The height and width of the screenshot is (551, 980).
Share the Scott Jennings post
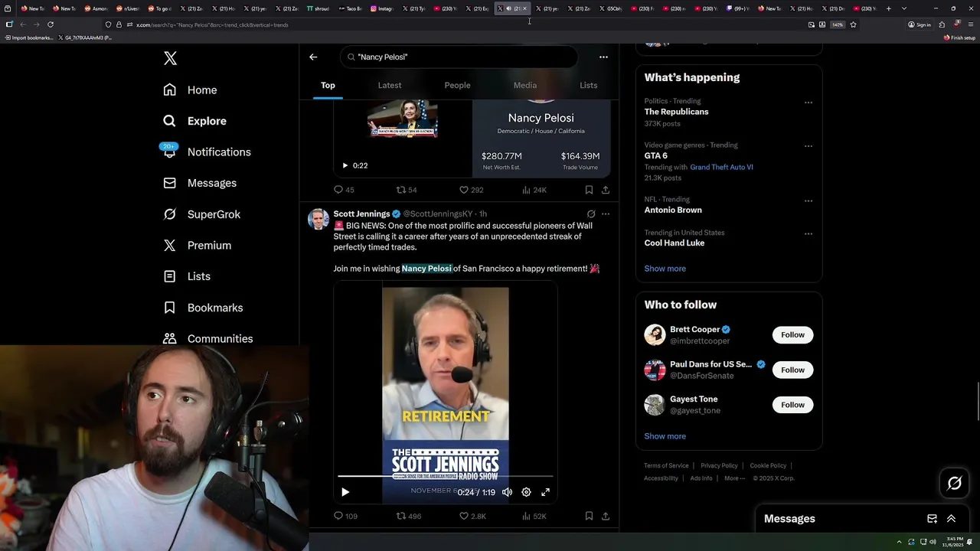606,516
